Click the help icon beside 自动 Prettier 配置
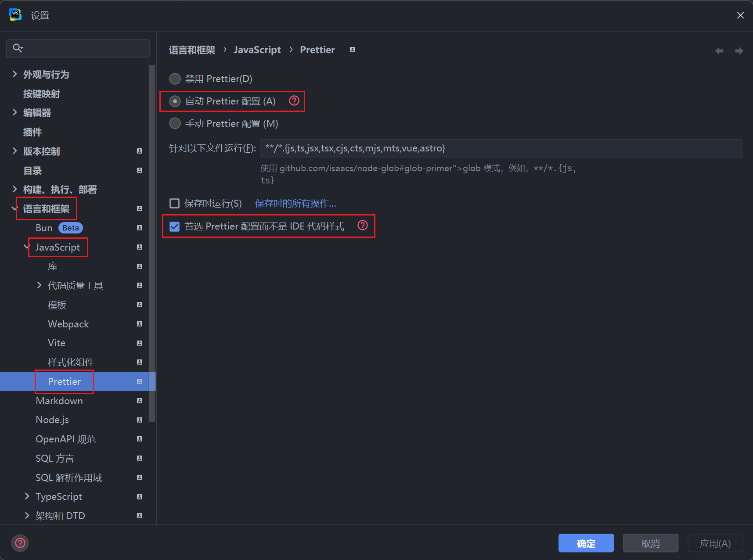753x560 pixels. pos(294,101)
